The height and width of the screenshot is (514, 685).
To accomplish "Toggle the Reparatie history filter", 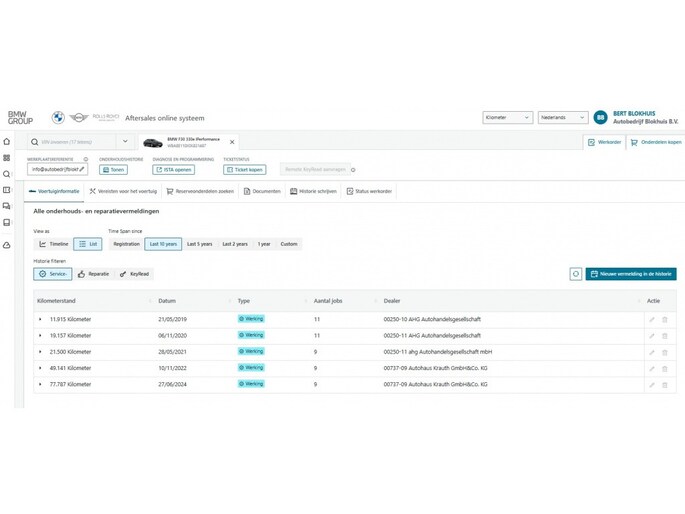I will click(x=93, y=274).
